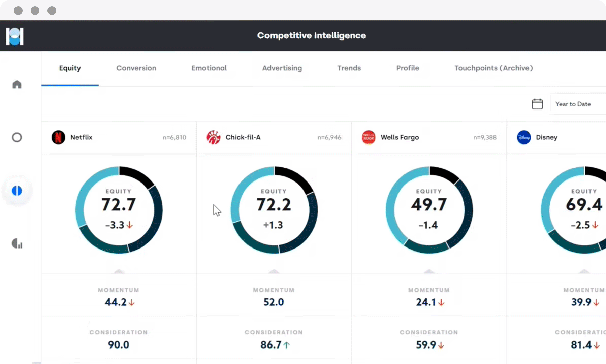
Task: Switch to the Equity tab
Action: tap(70, 68)
